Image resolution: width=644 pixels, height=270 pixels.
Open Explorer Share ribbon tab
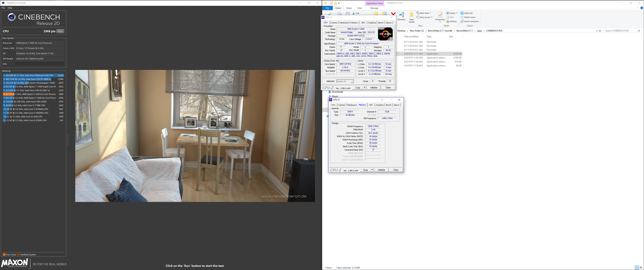click(349, 8)
